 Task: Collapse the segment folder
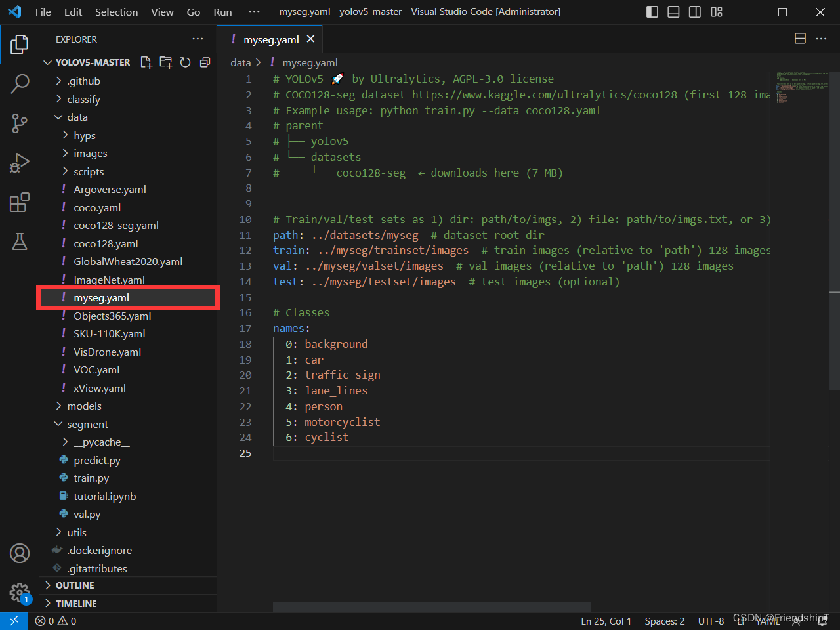click(x=128, y=424)
